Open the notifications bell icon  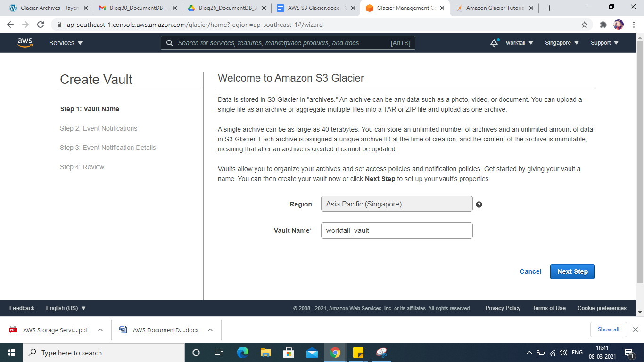tap(494, 42)
